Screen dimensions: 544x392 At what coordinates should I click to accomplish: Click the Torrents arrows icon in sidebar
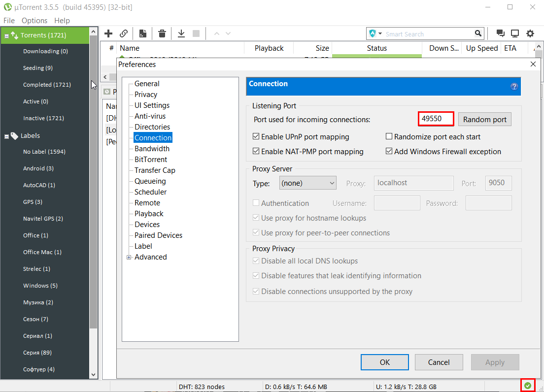pyautogui.click(x=14, y=35)
